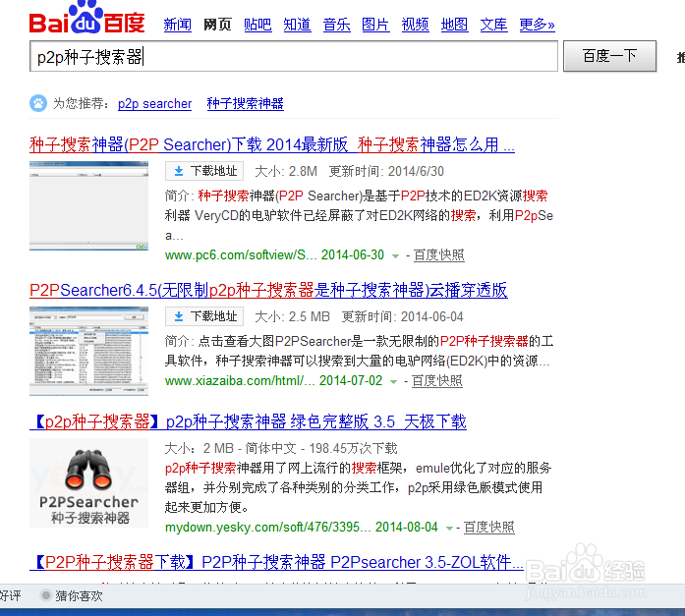This screenshot has height=616, width=685.
Task: Click text 大小: 2.5 MB in xiazaiba result
Action: coord(292,316)
